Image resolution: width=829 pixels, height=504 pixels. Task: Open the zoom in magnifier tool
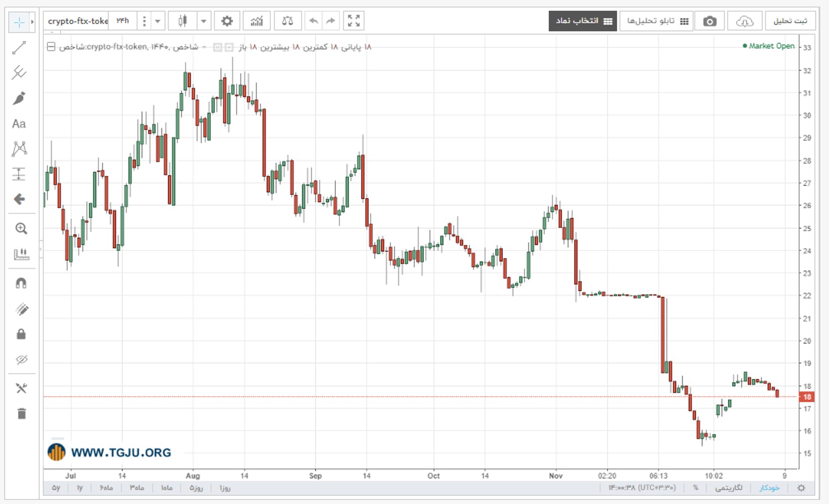point(21,228)
